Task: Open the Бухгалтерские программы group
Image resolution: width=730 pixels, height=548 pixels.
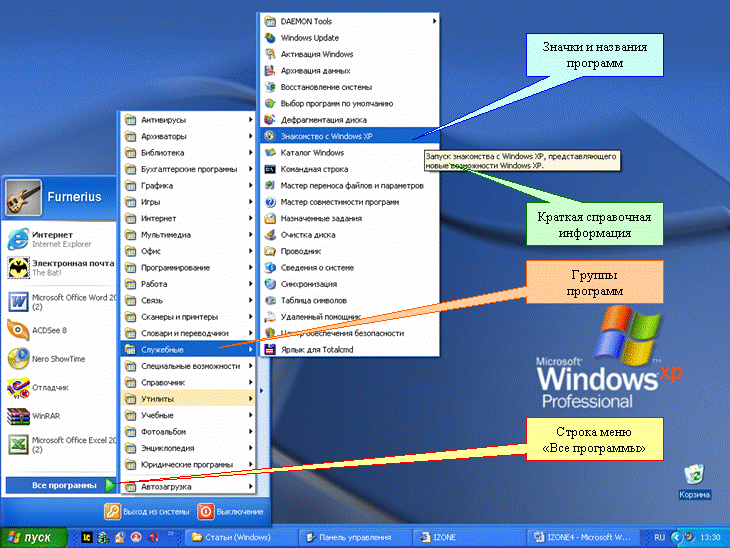Action: click(188, 169)
